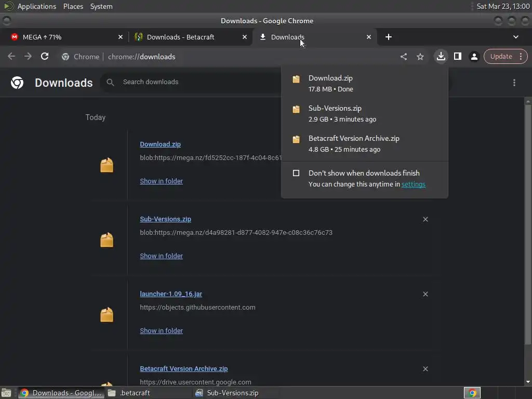The height and width of the screenshot is (399, 532).
Task: Click show desktop icon in taskbar
Action: pos(6,393)
